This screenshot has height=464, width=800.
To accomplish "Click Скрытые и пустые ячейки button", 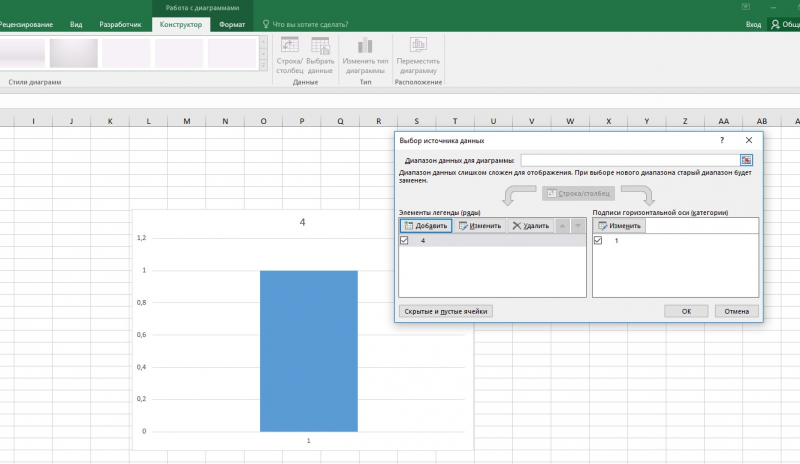I will pyautogui.click(x=445, y=311).
